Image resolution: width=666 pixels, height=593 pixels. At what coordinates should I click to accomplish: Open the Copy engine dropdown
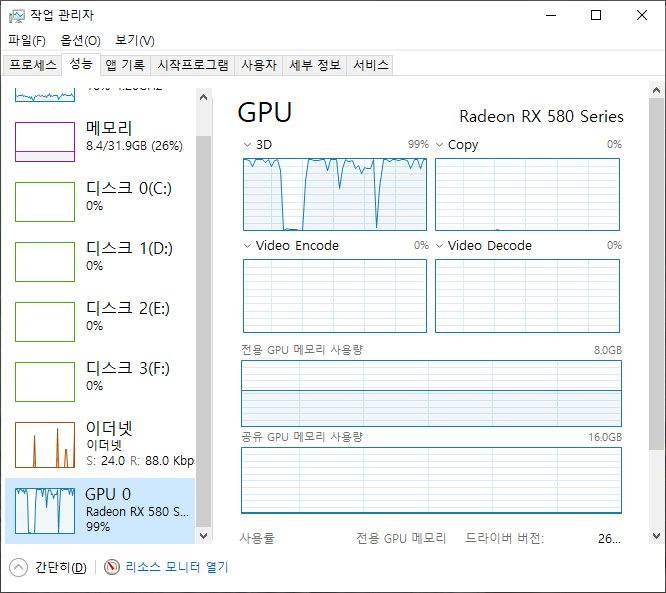point(440,145)
